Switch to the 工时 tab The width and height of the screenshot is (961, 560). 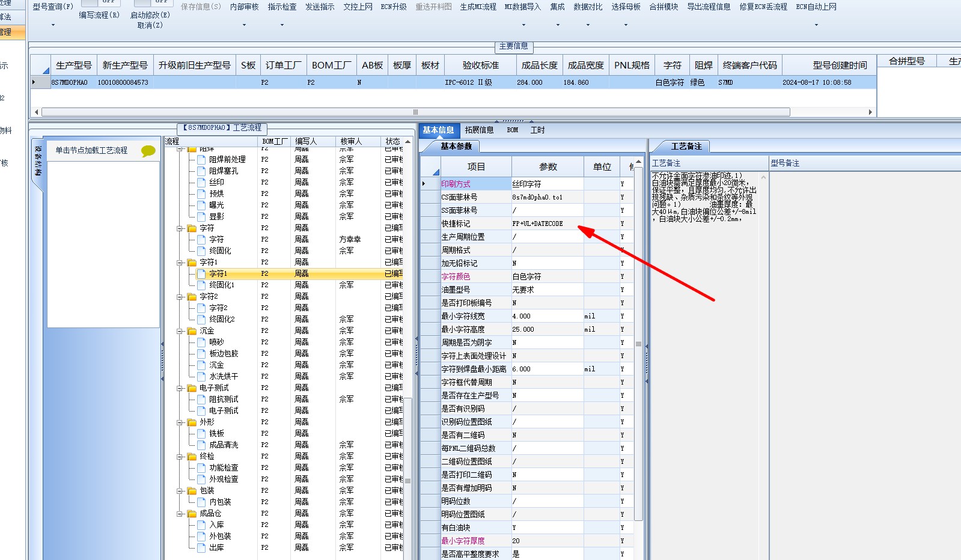pos(537,130)
